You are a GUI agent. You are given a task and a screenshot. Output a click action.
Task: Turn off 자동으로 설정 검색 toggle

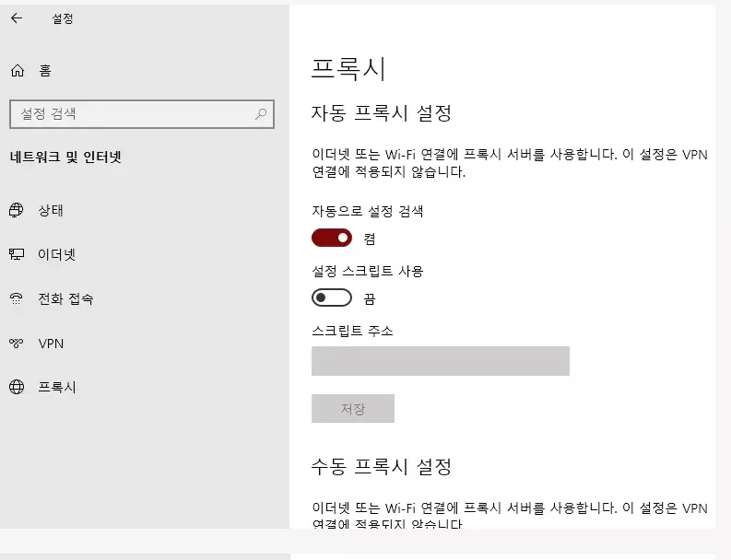(x=332, y=238)
